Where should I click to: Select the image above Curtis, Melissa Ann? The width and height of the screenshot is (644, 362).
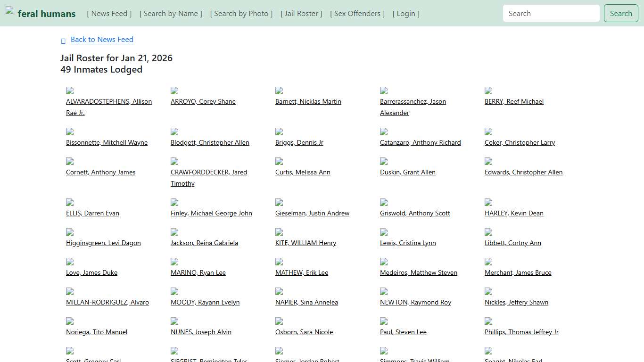(279, 161)
